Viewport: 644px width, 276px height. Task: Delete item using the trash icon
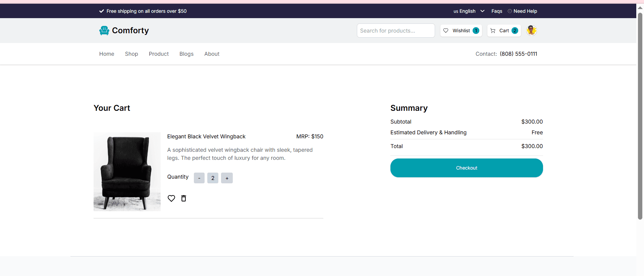(x=183, y=198)
